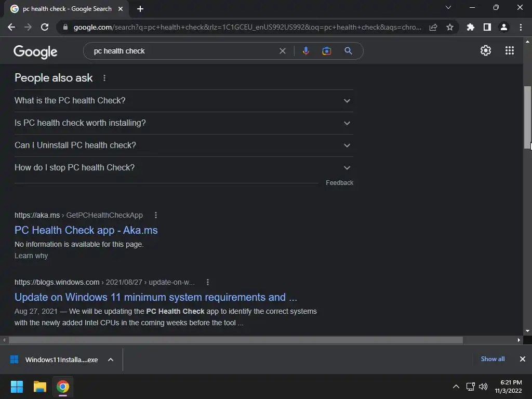The height and width of the screenshot is (399, 532).
Task: Click the Chrome taskbar icon
Action: [x=63, y=387]
